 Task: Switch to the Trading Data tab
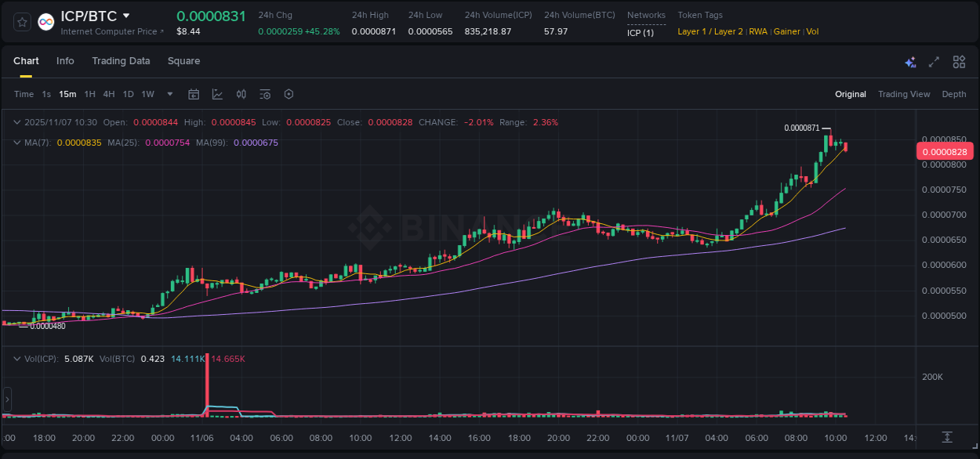pos(121,61)
